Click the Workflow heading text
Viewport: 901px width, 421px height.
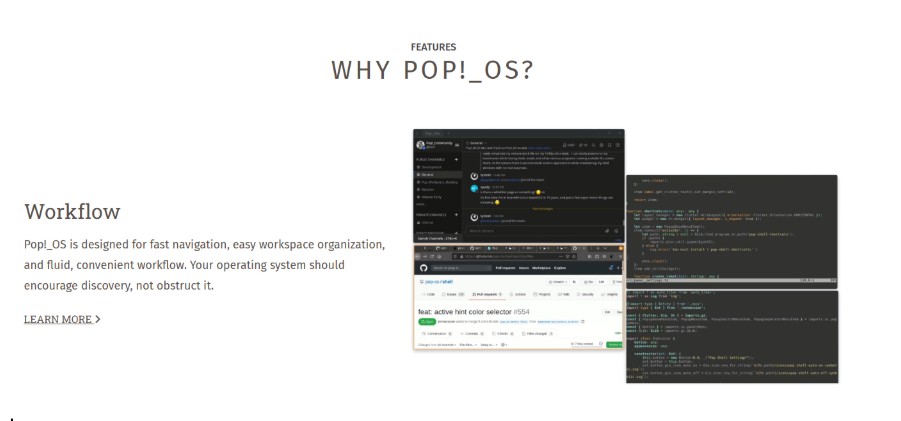pyautogui.click(x=72, y=212)
